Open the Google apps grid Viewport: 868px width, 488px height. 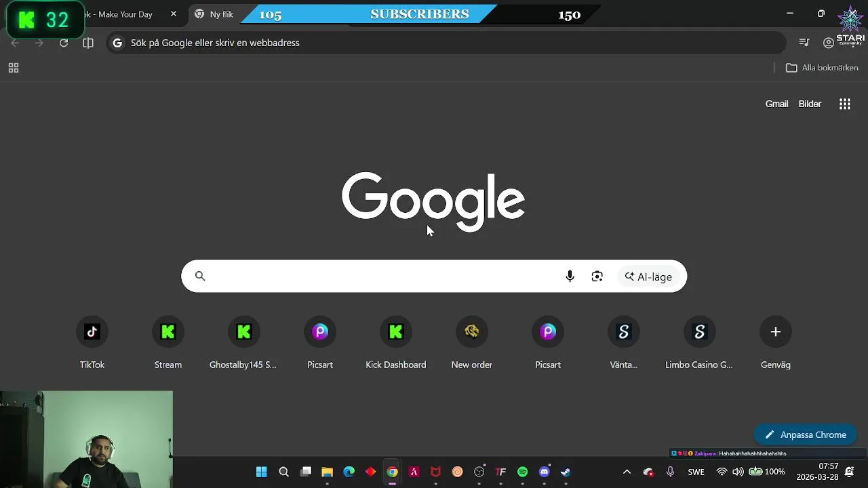coord(845,104)
